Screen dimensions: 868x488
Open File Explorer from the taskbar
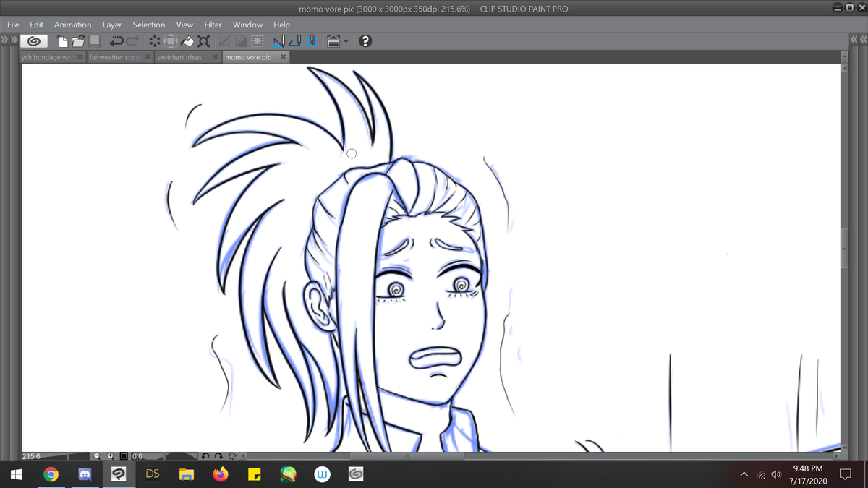[x=187, y=475]
